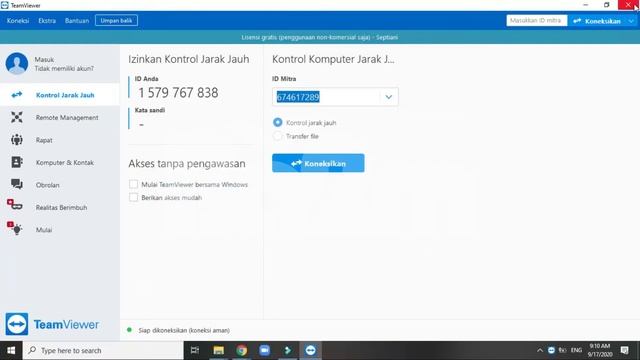Image resolution: width=640 pixels, height=360 pixels.
Task: Click the green connection status indicator
Action: (x=129, y=330)
